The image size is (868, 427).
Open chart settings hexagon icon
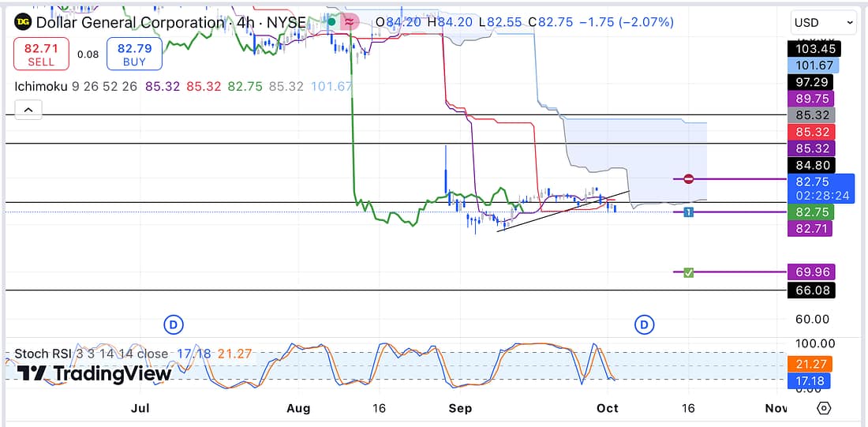pos(824,408)
